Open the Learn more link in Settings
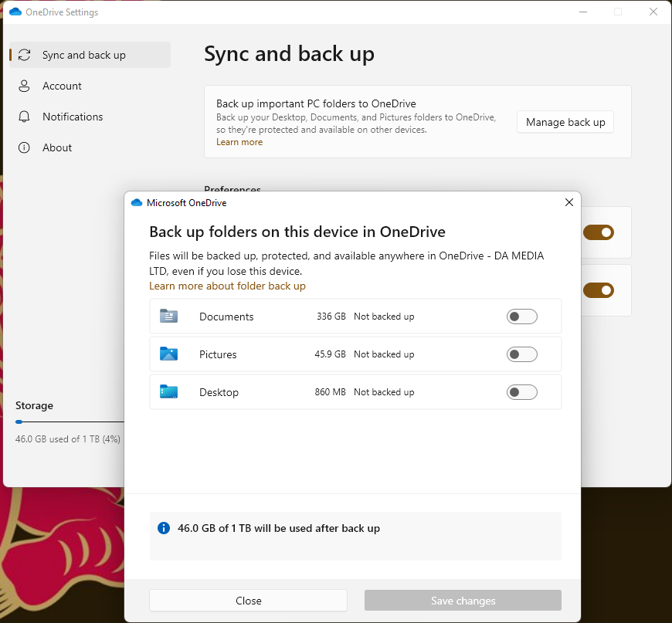The image size is (672, 623). point(239,142)
